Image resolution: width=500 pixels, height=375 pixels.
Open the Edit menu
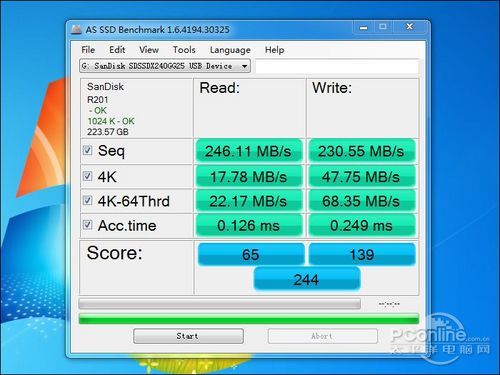coord(117,50)
